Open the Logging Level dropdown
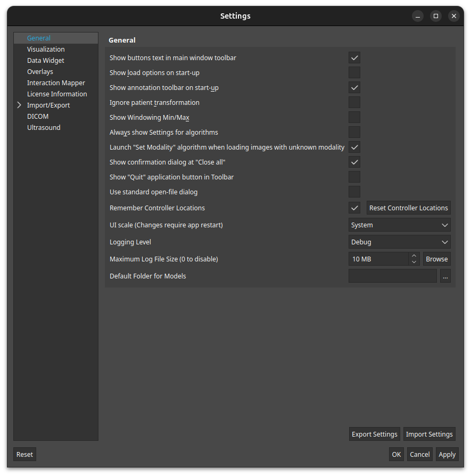The width and height of the screenshot is (471, 476). tap(399, 242)
